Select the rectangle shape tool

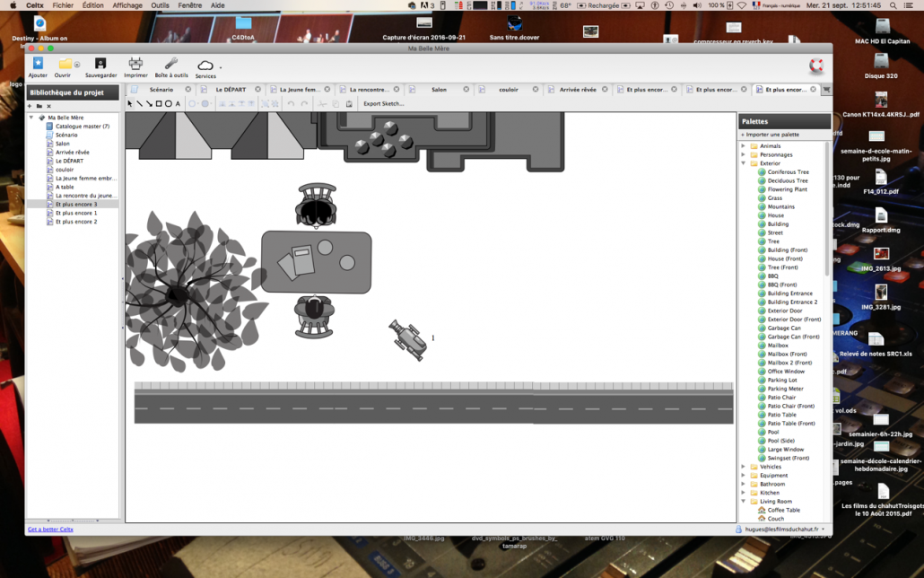pyautogui.click(x=159, y=104)
